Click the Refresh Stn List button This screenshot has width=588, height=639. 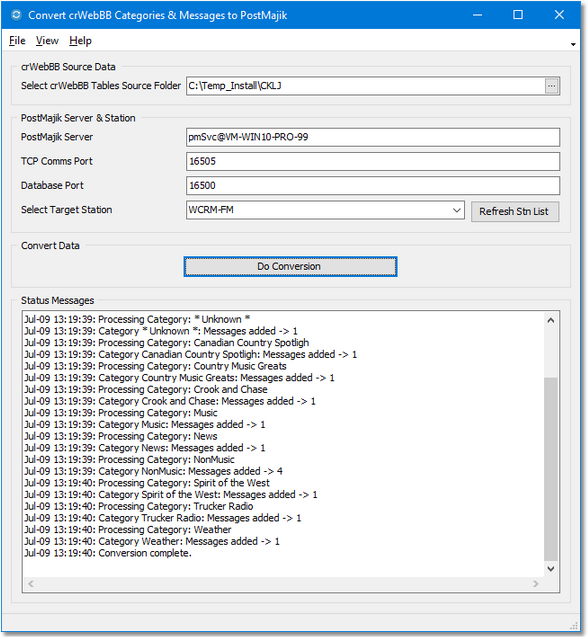click(x=515, y=212)
